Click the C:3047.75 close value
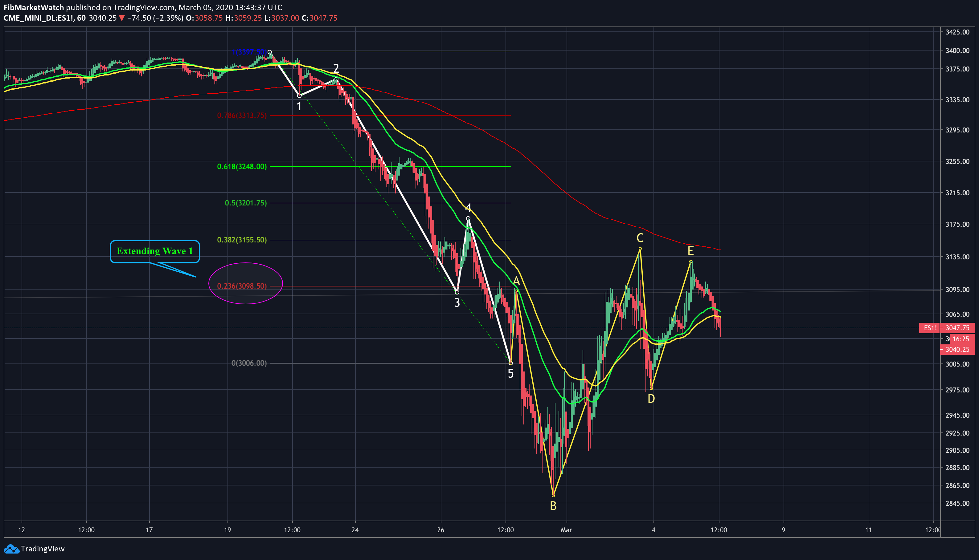Screen dimensions: 979x560 [x=319, y=18]
